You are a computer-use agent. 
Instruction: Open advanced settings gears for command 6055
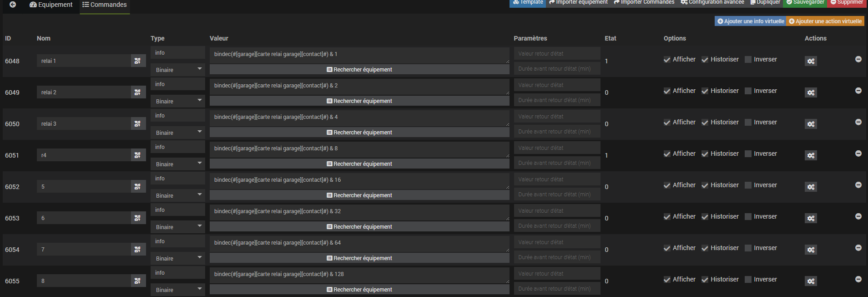(811, 281)
